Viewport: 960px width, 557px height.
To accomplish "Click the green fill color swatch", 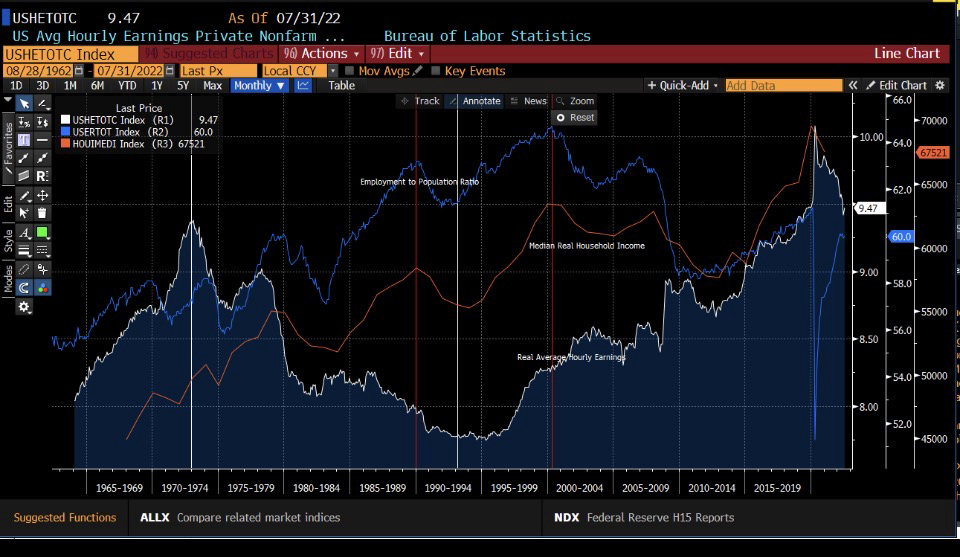I will click(43, 232).
